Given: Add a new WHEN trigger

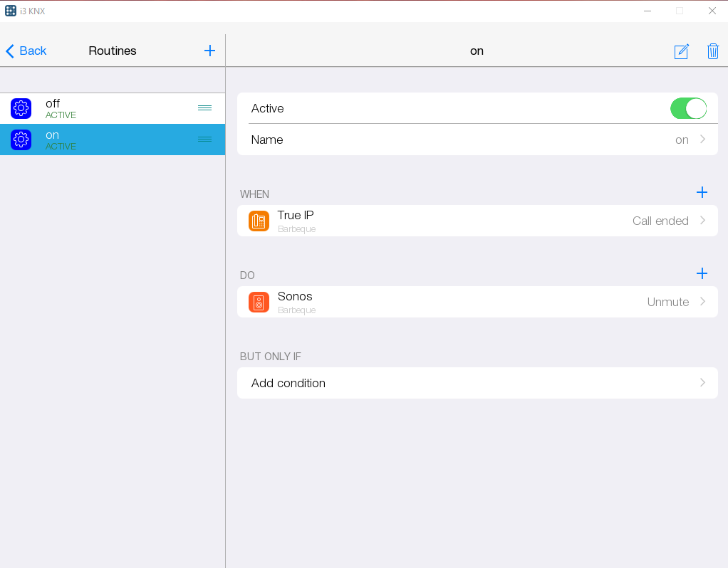Looking at the screenshot, I should click(x=702, y=192).
